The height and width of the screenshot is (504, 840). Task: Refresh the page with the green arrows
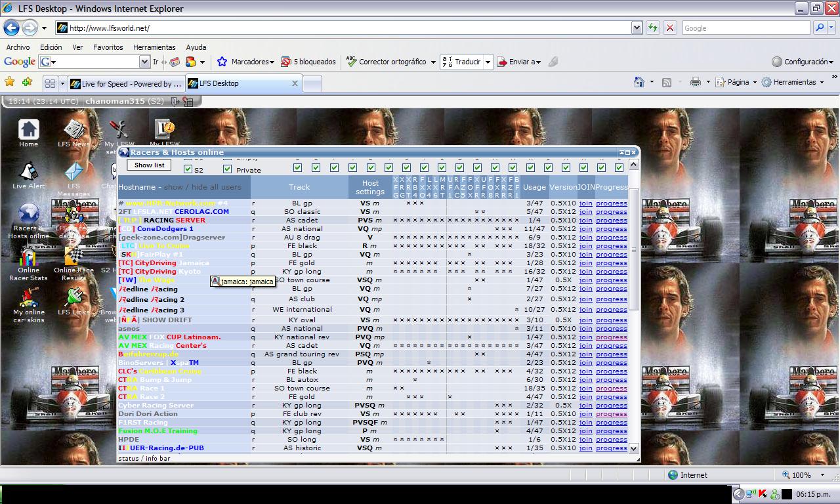coord(652,28)
